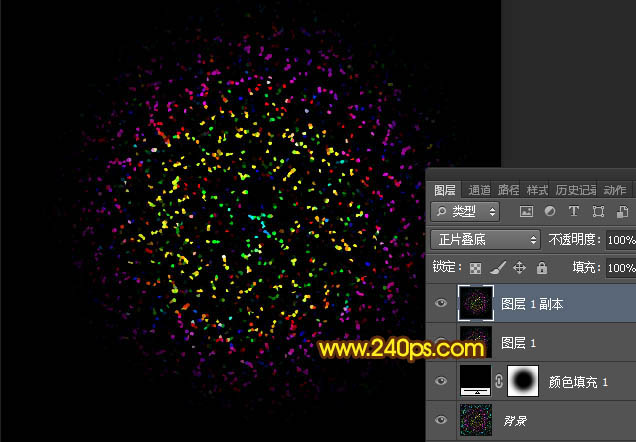Image resolution: width=636 pixels, height=442 pixels.
Task: Select the layer named 背景
Action: (x=515, y=421)
